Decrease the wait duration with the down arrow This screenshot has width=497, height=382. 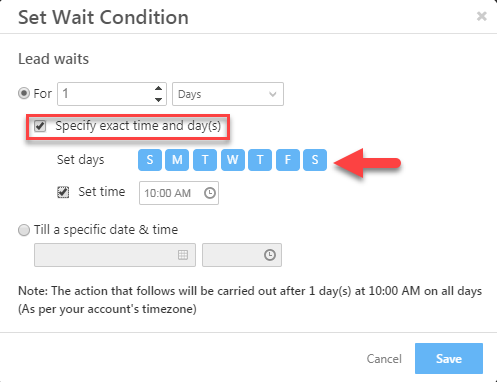(158, 100)
